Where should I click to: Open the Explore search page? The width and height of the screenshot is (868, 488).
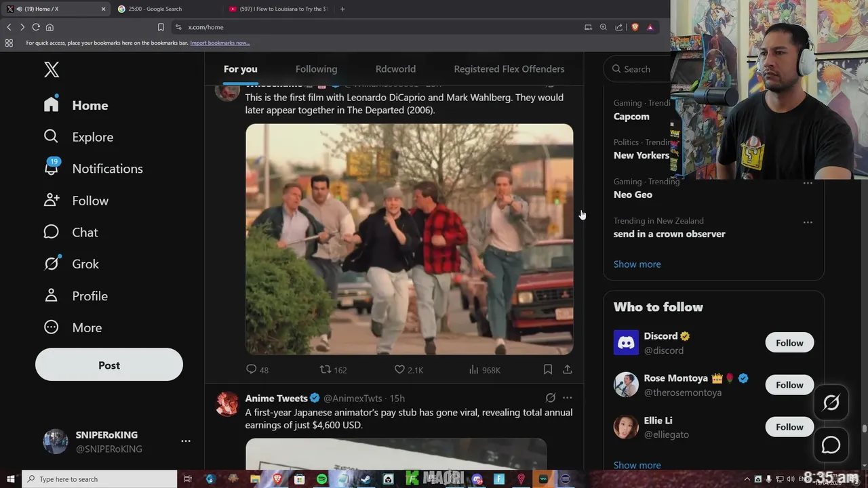tap(79, 137)
